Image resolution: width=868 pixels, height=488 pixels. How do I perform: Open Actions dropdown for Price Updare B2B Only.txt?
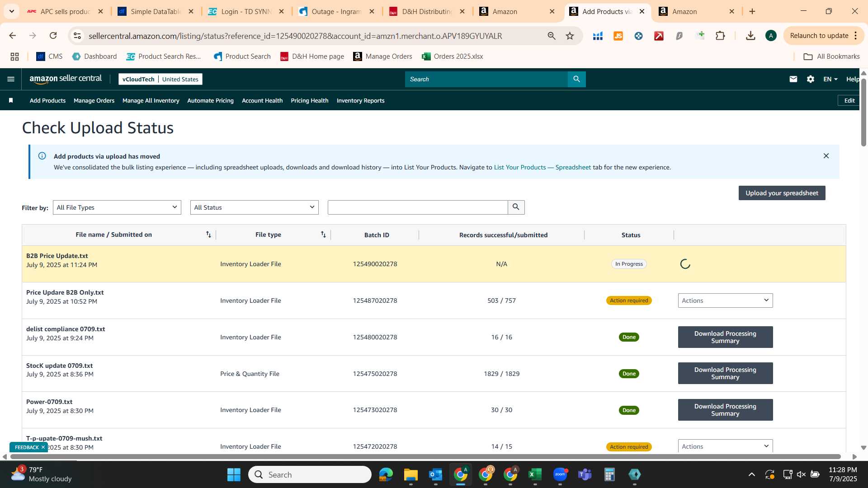(725, 300)
